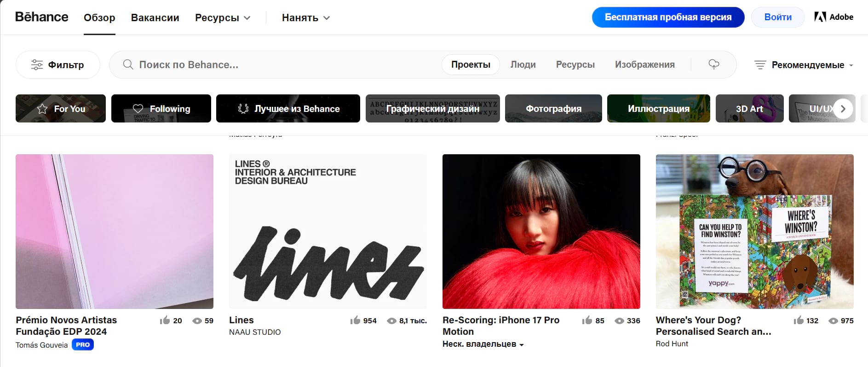Switch to the Люди search tab

point(523,64)
